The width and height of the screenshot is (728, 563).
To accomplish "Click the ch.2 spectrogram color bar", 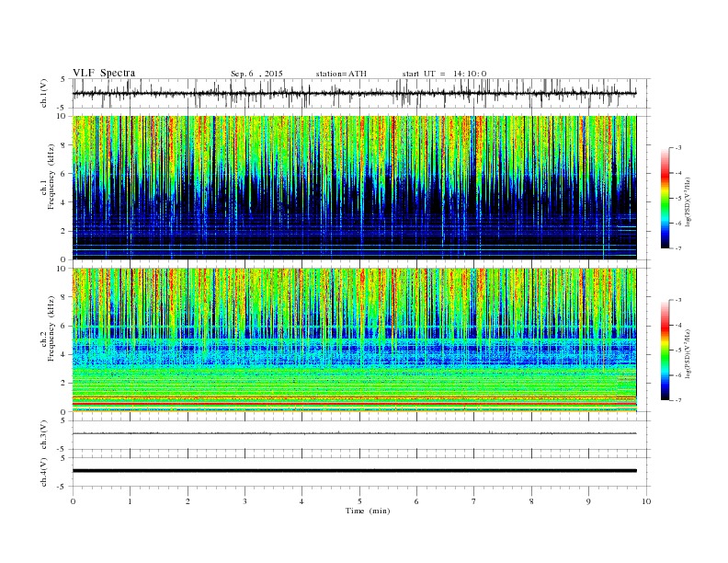I will click(665, 350).
